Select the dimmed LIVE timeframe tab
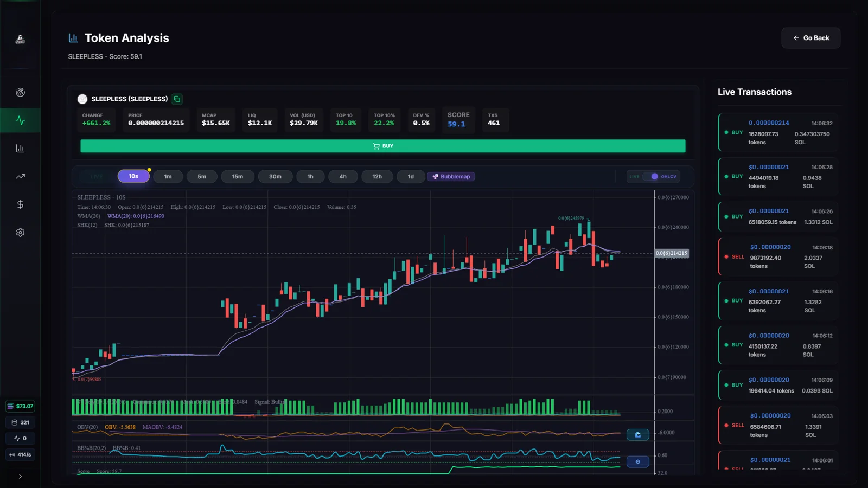The height and width of the screenshot is (488, 868). [x=96, y=177]
